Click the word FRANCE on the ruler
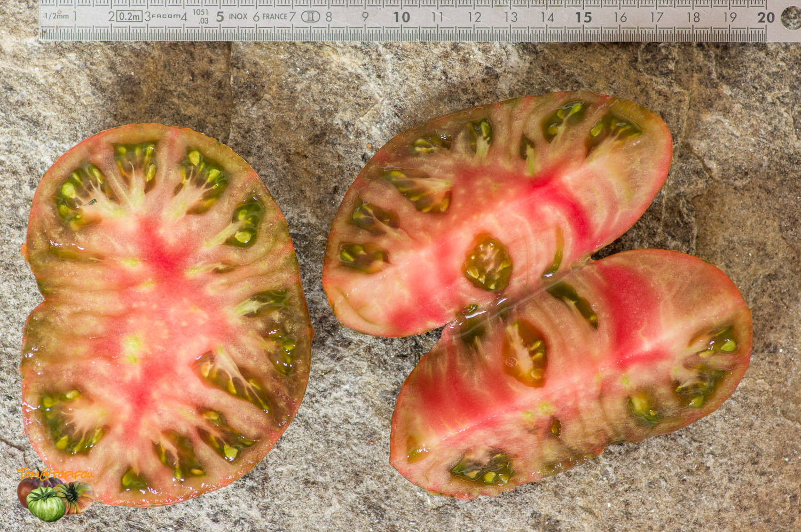801x532 pixels. 275,17
